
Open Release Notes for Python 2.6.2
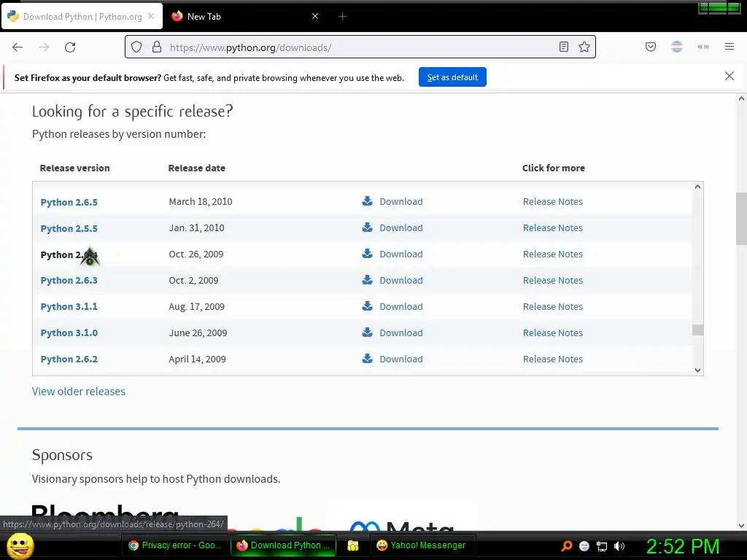[x=553, y=359]
